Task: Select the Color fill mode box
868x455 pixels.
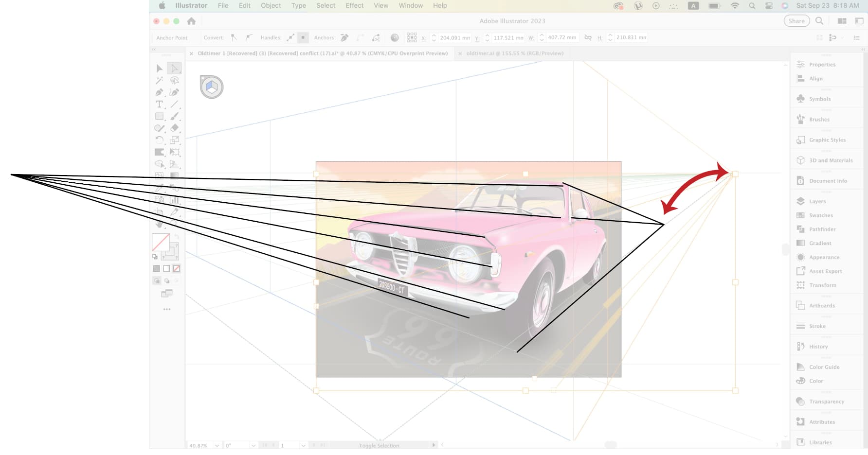Action: point(157,268)
